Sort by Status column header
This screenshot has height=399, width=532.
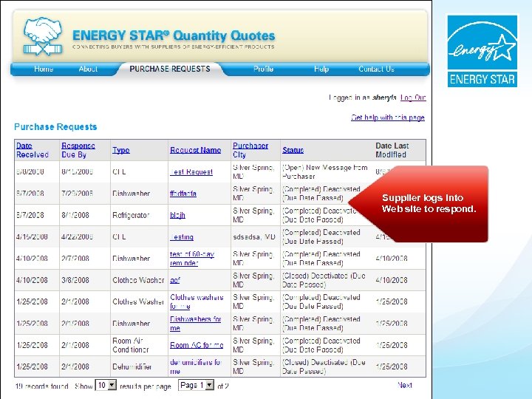point(293,150)
